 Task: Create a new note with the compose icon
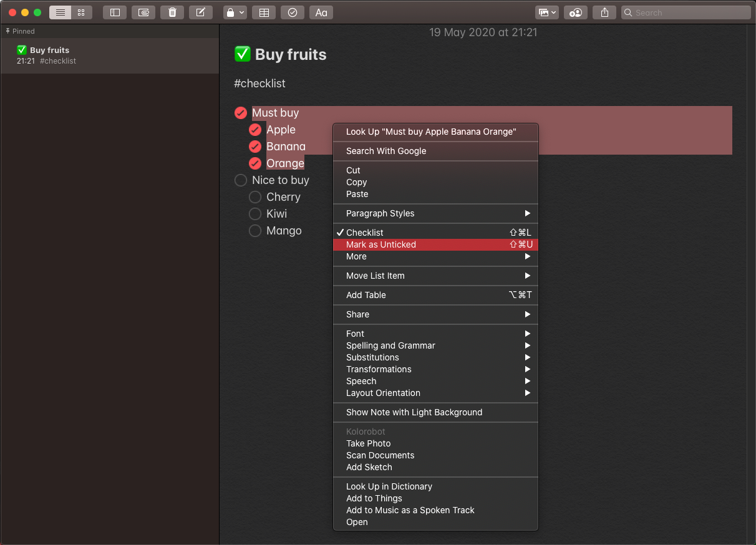(x=201, y=12)
